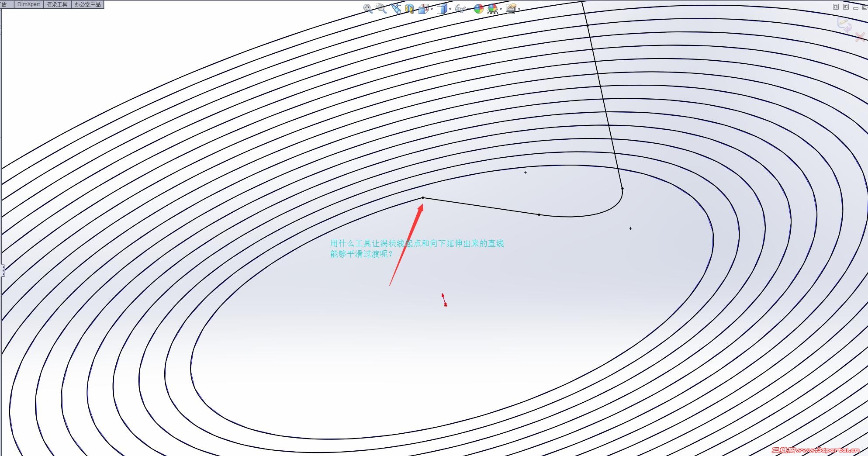Select the spiral start point joining the straight line

423,198
